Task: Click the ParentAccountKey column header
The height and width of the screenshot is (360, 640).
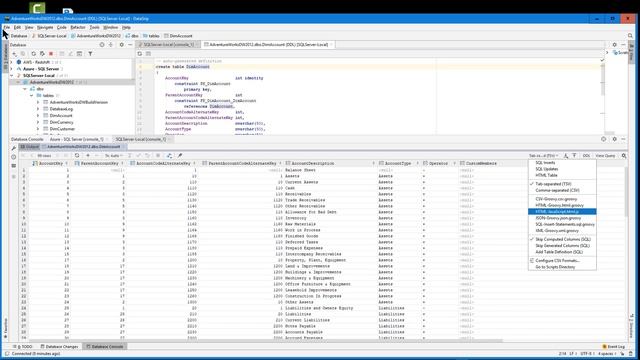Action: [99, 163]
